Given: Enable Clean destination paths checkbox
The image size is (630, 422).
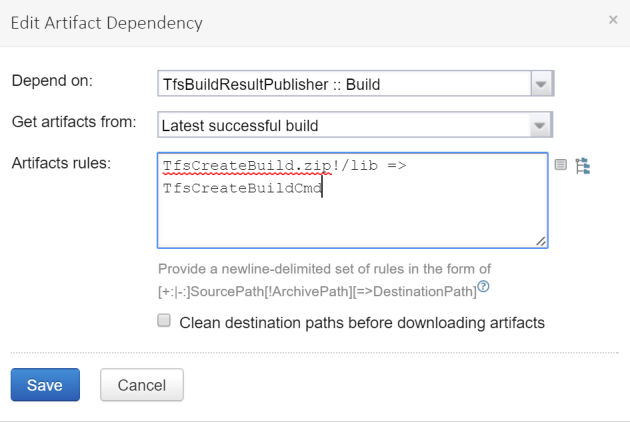Looking at the screenshot, I should tap(164, 322).
